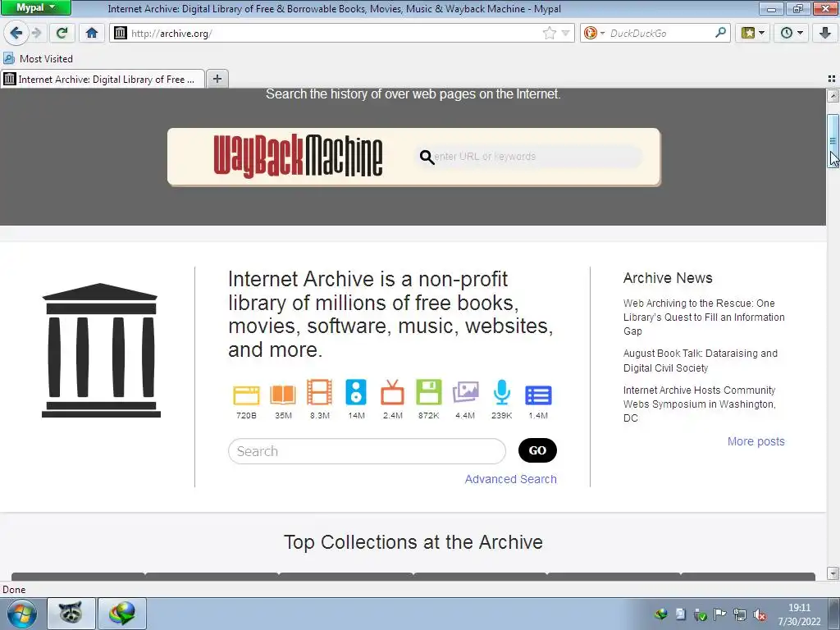Screen dimensions: 840x630
Task: Click the magnifier in DuckDuckGo search box
Action: [x=720, y=33]
